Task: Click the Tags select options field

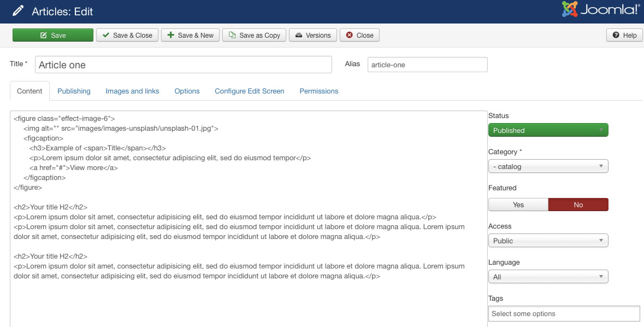Action: pyautogui.click(x=564, y=313)
